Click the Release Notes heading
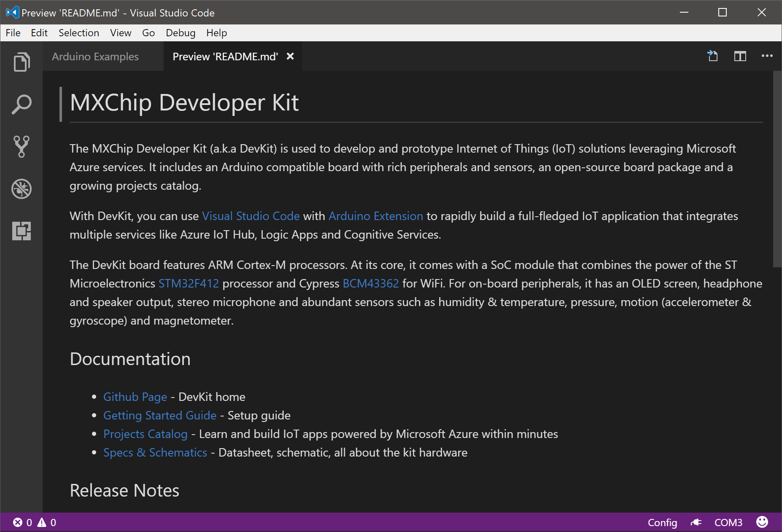Screen dimensions: 782x532 [x=124, y=490]
